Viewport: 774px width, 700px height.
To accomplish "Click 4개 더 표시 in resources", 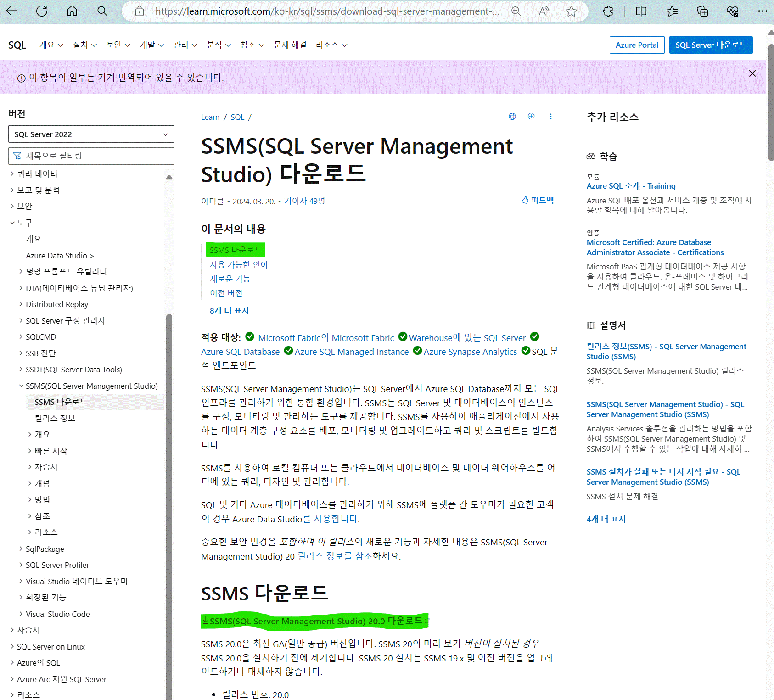I will point(606,519).
